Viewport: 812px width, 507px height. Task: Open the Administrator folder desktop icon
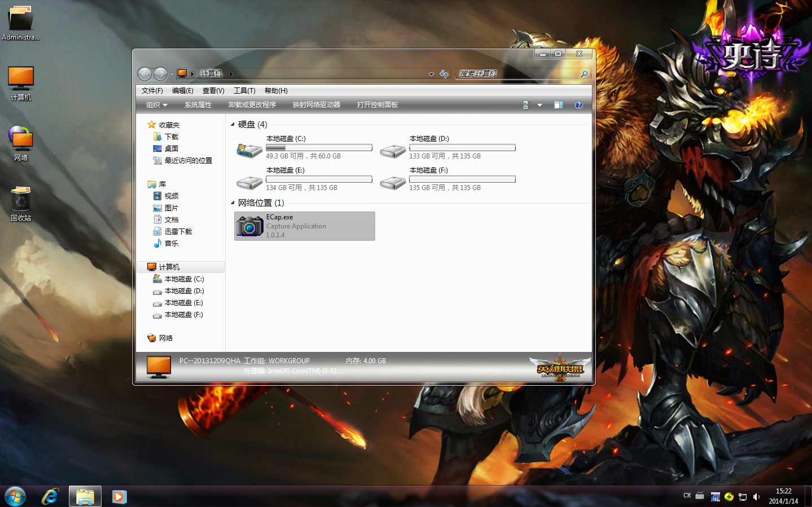pos(21,23)
